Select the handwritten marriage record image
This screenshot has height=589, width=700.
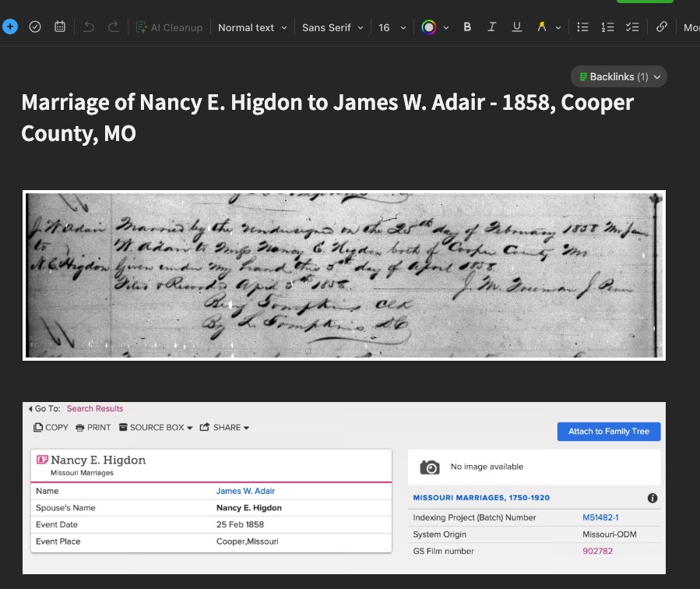tap(343, 276)
